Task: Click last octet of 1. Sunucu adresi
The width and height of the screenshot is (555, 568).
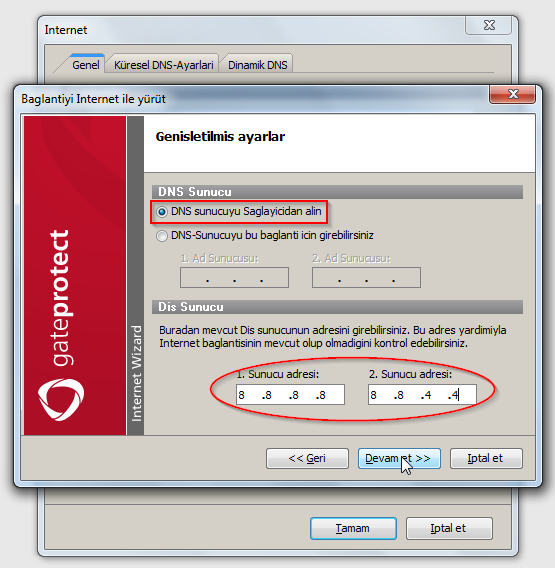Action: 322,395
